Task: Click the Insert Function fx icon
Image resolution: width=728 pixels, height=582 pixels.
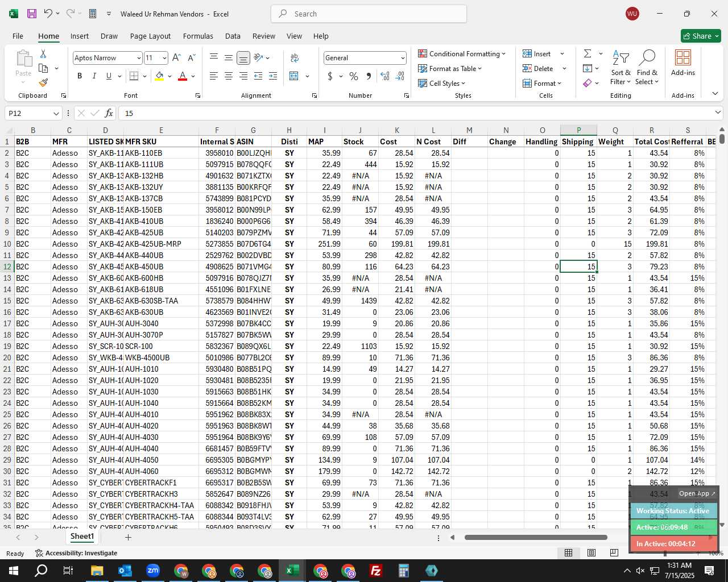Action: tap(109, 113)
